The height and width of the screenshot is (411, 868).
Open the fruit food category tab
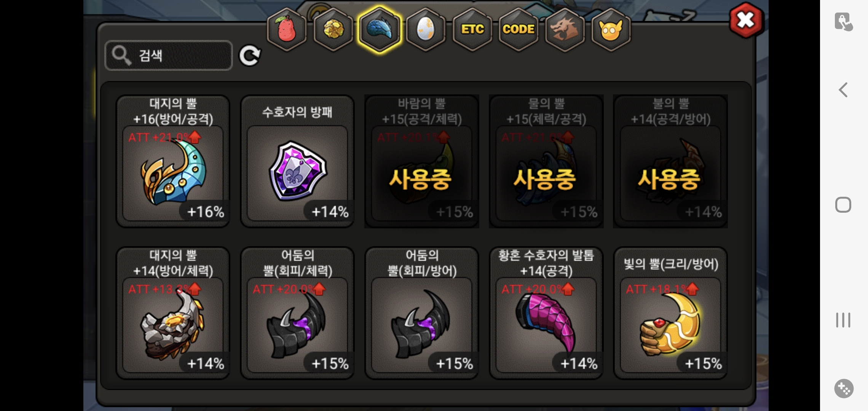click(x=287, y=29)
